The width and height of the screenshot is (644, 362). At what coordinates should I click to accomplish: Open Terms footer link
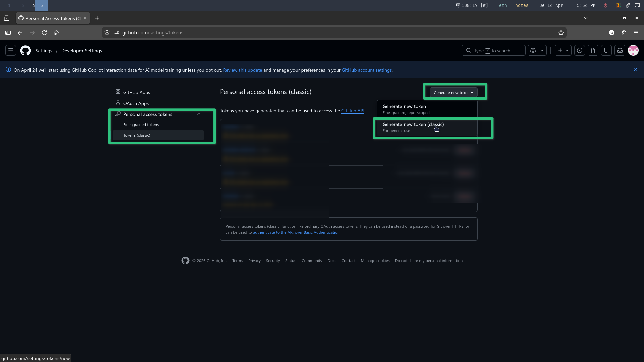(x=237, y=261)
